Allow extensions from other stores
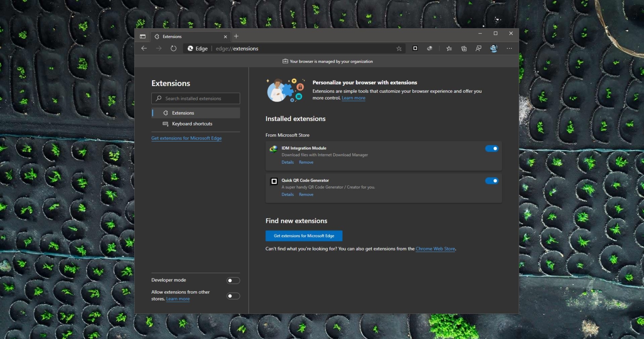 233,296
